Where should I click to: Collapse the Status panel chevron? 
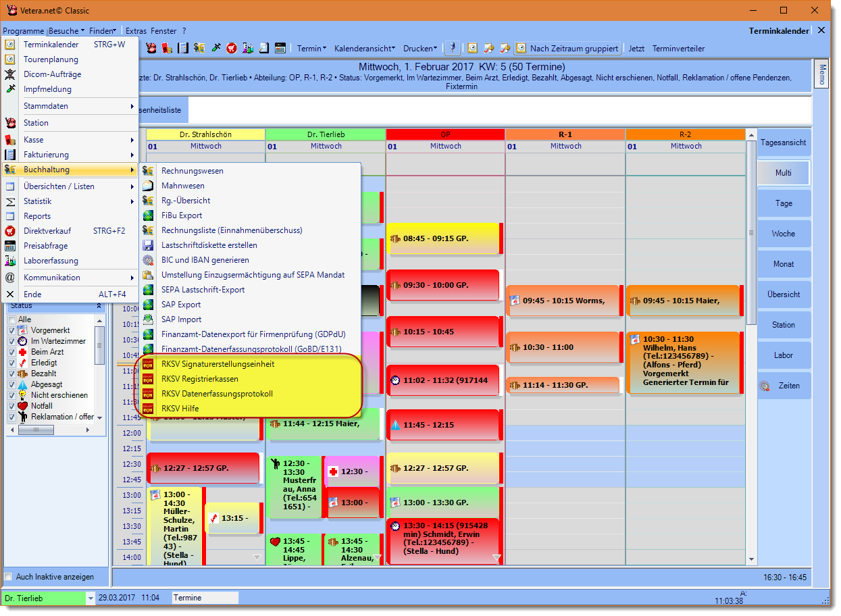point(99,306)
